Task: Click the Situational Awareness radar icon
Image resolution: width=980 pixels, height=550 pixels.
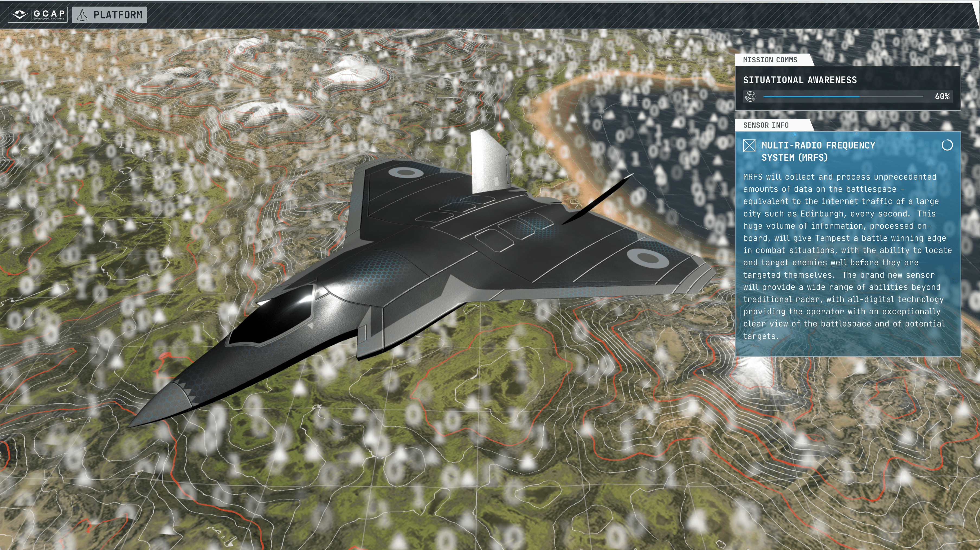Action: pos(750,97)
